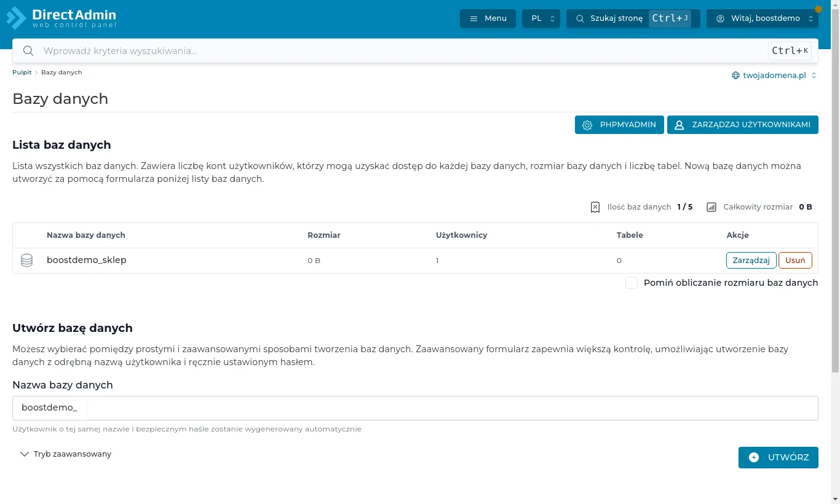This screenshot has height=504, width=840.
Task: Expand the Tryb zaawansowany section
Action: pyautogui.click(x=66, y=454)
